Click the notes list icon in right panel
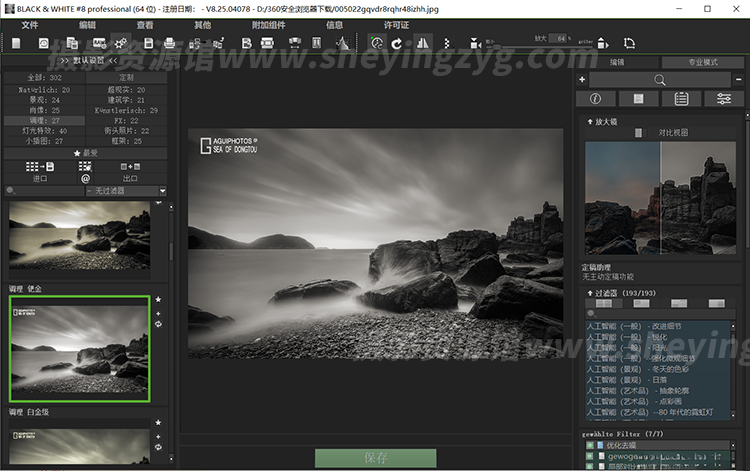Screen dimensions: 750x471 pos(681,98)
